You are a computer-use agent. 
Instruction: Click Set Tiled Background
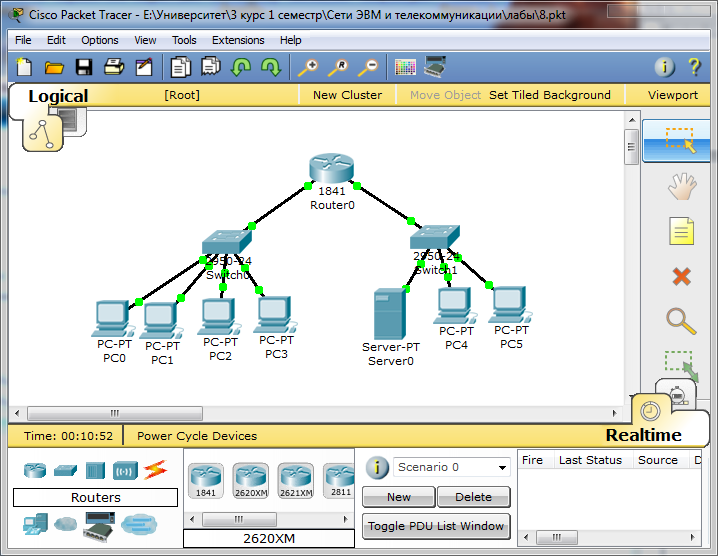tap(549, 95)
